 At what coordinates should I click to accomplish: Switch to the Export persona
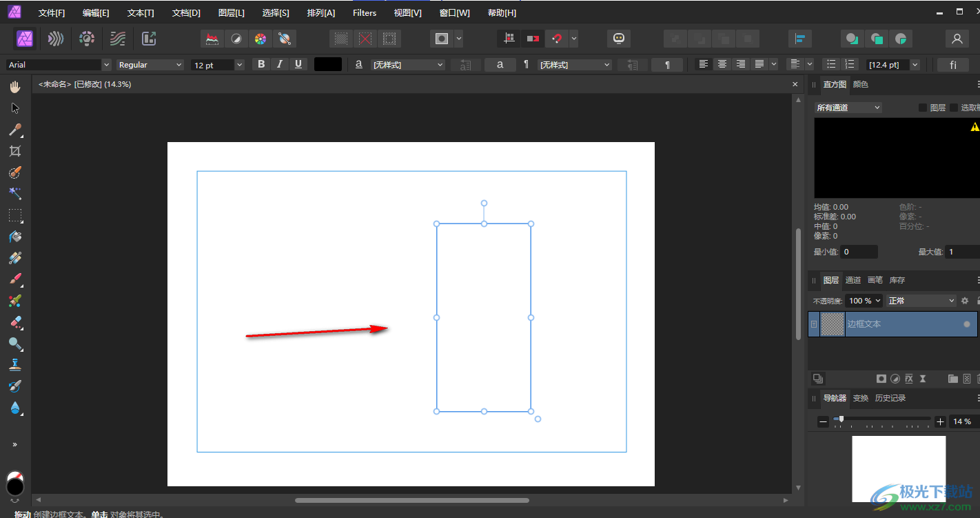[x=149, y=39]
